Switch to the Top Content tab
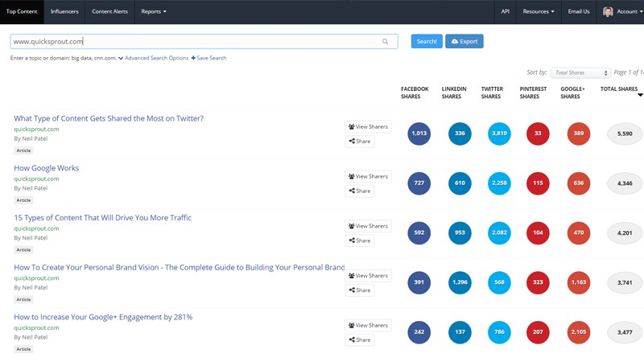 tap(22, 11)
